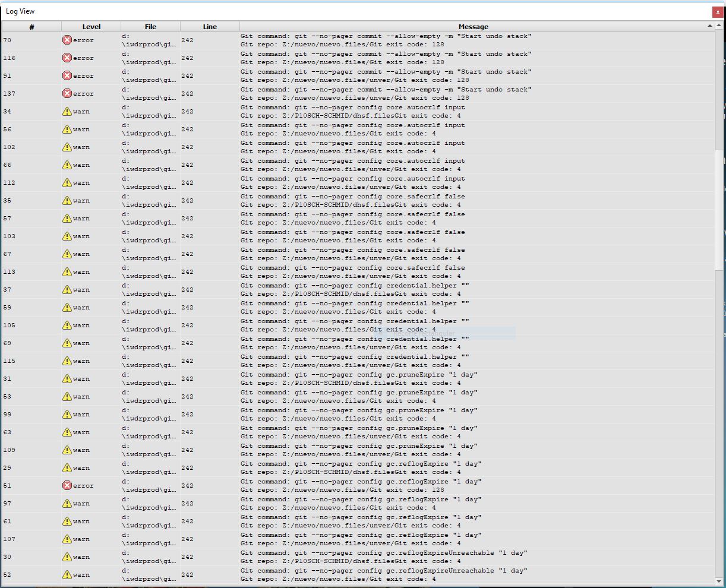Click the Log View window title
The image size is (726, 588).
20,11
